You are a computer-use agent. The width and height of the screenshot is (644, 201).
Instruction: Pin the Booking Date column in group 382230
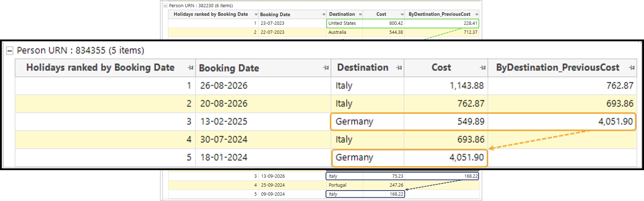pos(323,14)
